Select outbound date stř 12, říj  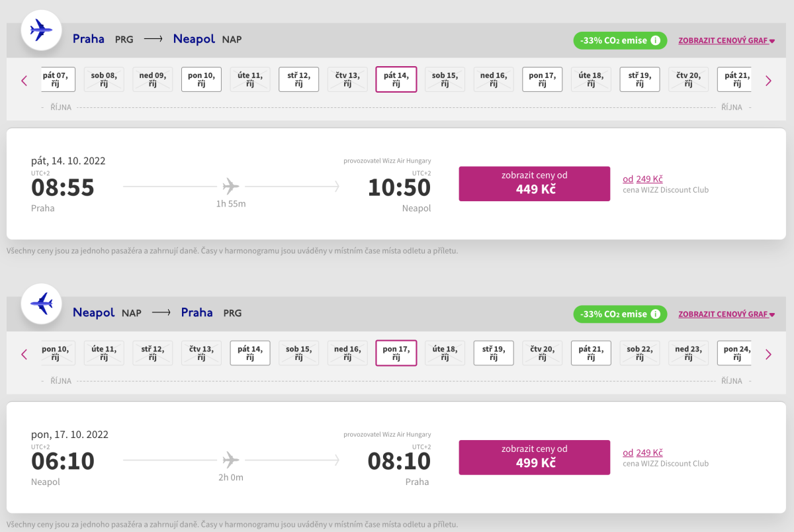tap(298, 79)
